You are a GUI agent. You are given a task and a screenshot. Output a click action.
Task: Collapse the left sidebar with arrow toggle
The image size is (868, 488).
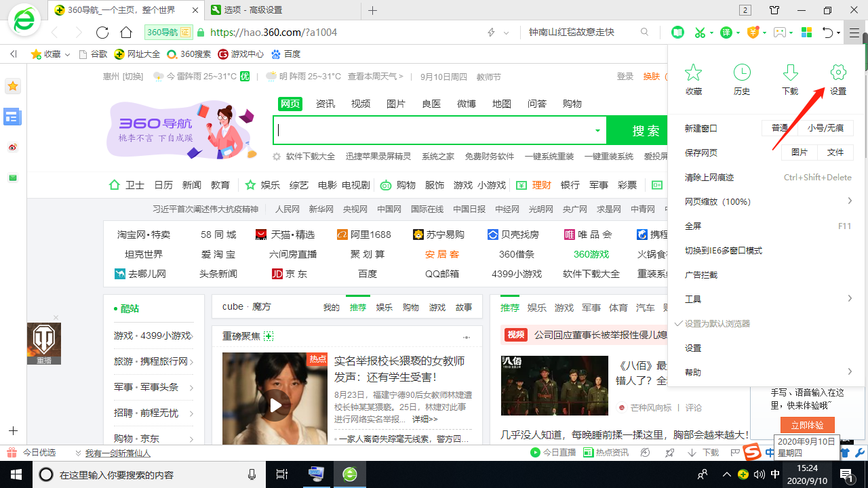click(13, 54)
